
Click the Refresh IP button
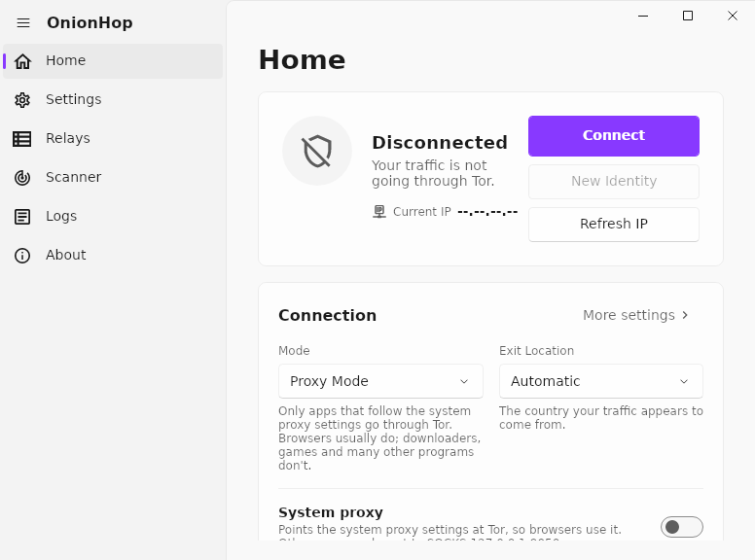[613, 225]
